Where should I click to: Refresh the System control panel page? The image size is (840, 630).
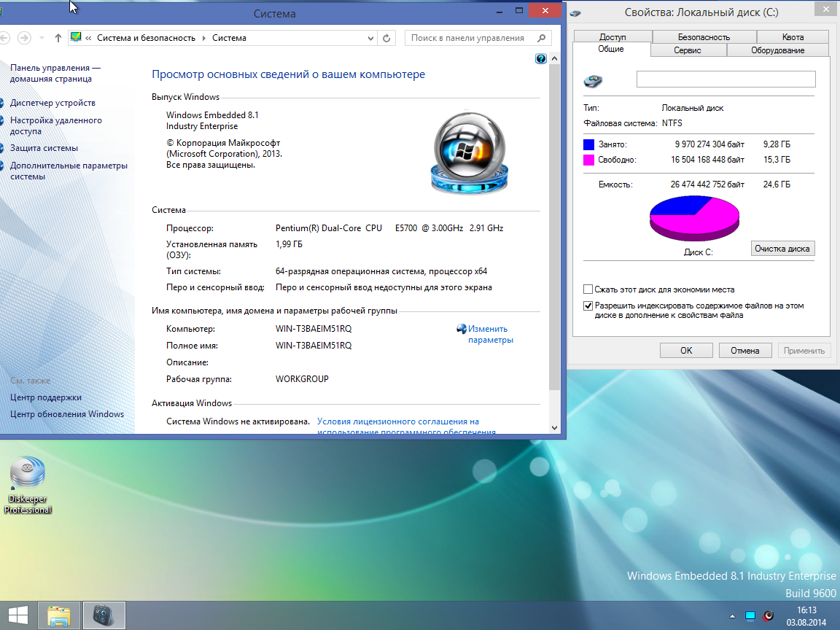click(x=386, y=38)
